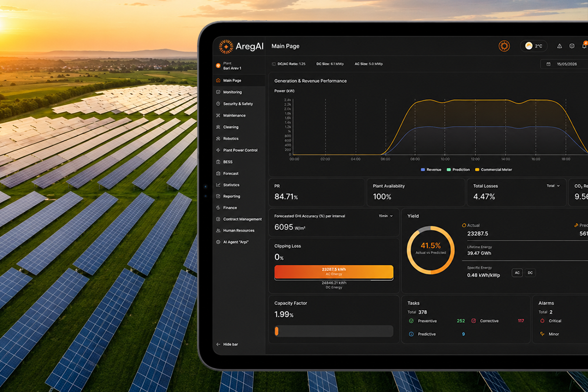Click the Forecast sidebar icon
The width and height of the screenshot is (588, 392).
pyautogui.click(x=219, y=173)
